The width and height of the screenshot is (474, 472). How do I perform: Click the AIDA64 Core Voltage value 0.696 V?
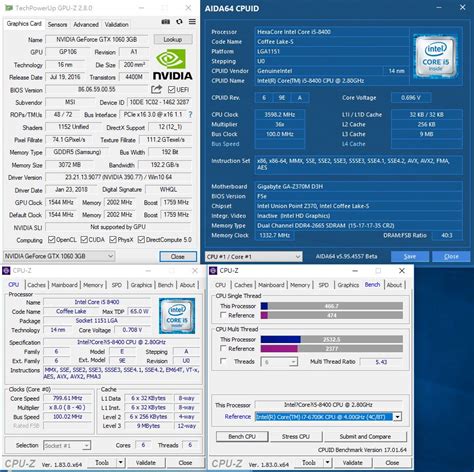point(411,98)
